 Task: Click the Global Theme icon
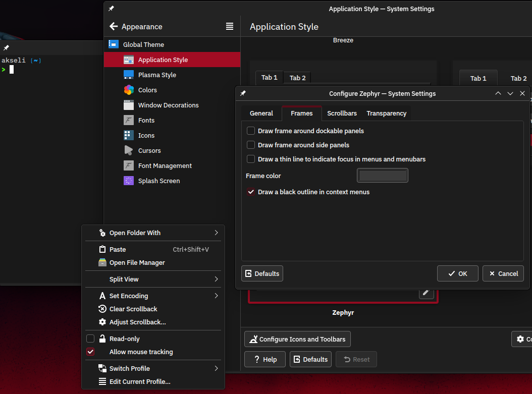coord(114,44)
